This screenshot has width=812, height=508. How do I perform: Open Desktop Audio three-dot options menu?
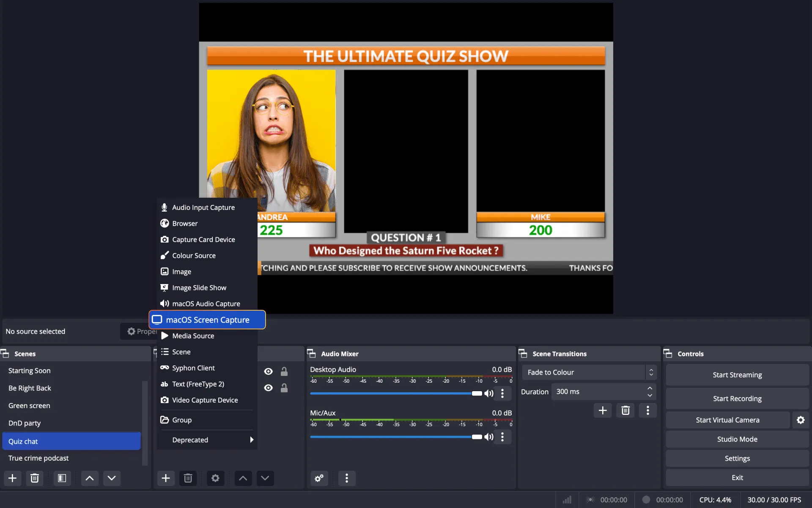coord(502,393)
